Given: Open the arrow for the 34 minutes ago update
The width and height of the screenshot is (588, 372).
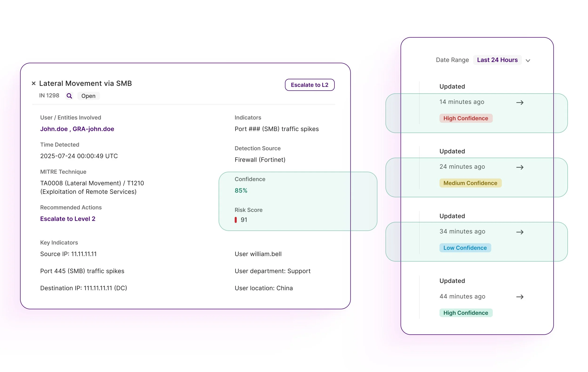Looking at the screenshot, I should pyautogui.click(x=520, y=232).
